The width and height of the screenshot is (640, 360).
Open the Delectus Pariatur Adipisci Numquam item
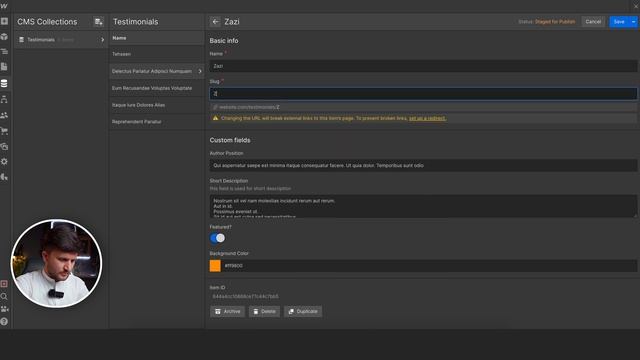157,71
